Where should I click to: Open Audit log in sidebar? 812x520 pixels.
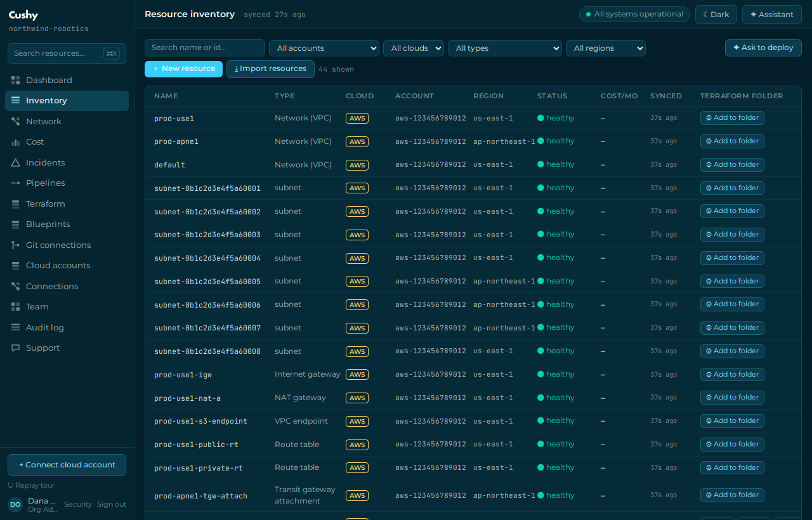[x=67, y=328]
